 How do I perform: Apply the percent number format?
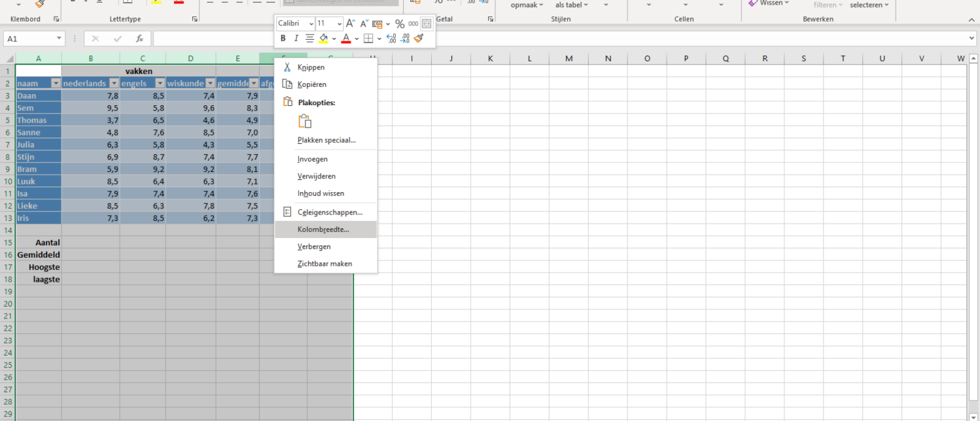coord(400,24)
